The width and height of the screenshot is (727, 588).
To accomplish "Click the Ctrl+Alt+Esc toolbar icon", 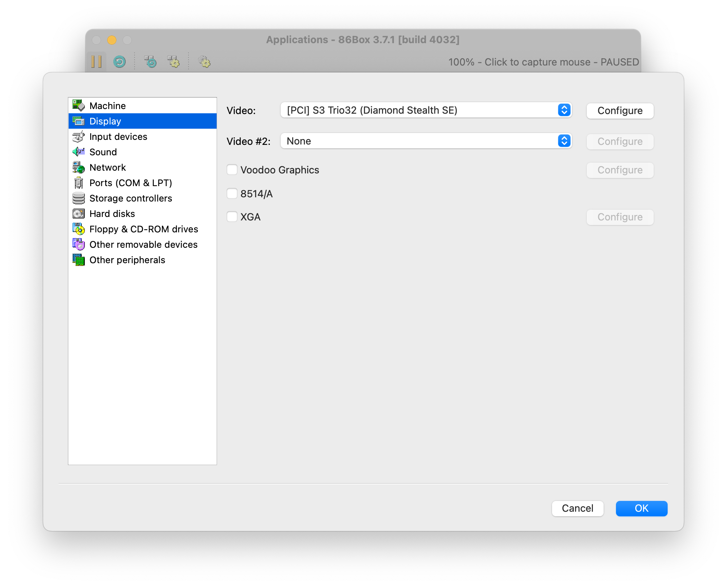I will 173,62.
